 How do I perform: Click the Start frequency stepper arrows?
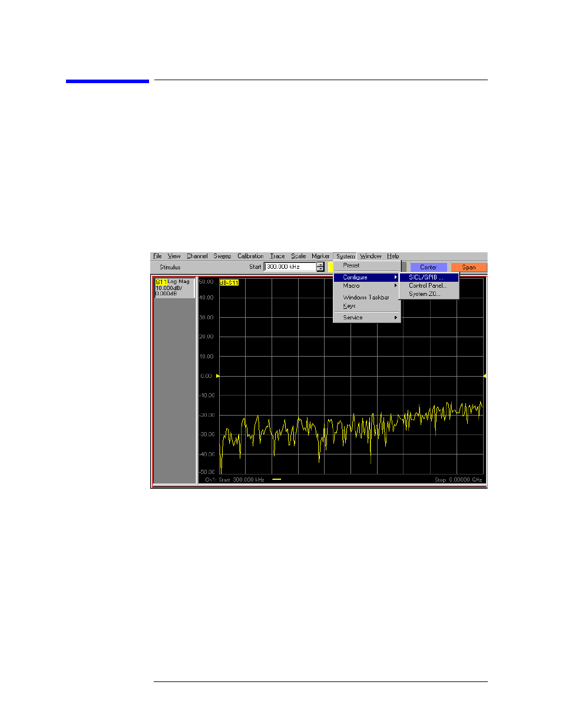(x=320, y=267)
